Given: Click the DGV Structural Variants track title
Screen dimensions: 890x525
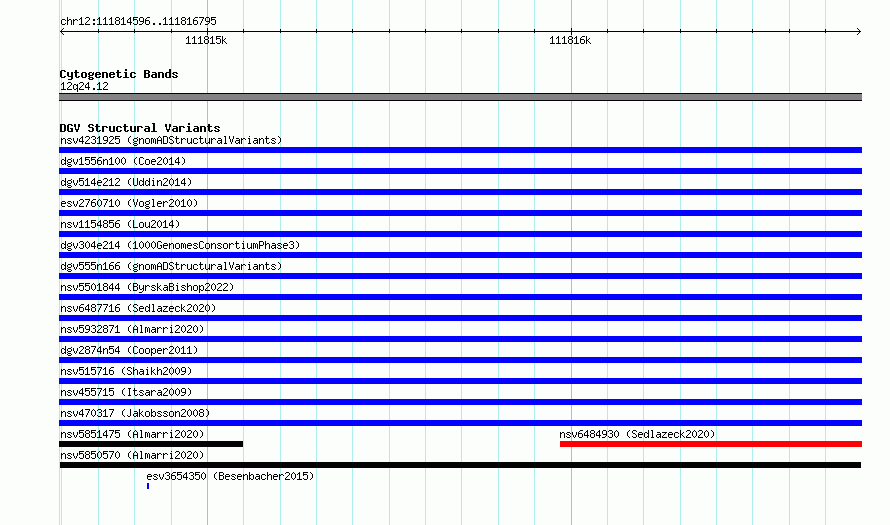Looking at the screenshot, I should pos(140,128).
